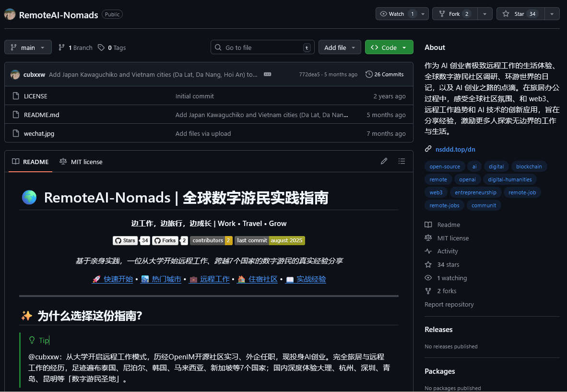Image resolution: width=567 pixels, height=392 pixels.
Task: Open the 远程工作 README link
Action: [209, 279]
